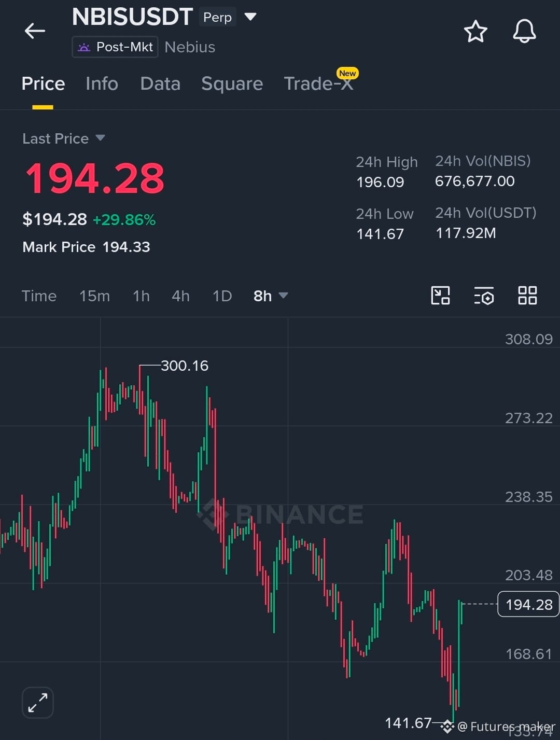
Task: Open the four-square grid layout icon
Action: point(527,296)
